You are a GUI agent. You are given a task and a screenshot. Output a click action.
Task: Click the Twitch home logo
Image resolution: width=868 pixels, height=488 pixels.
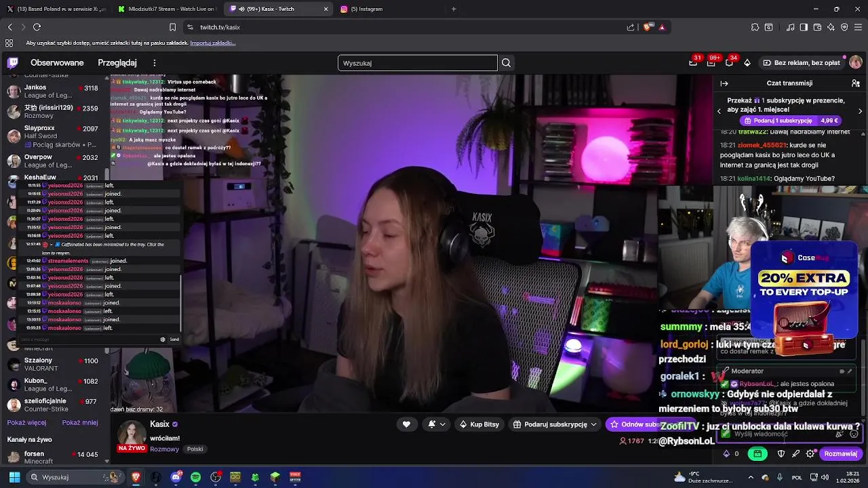pyautogui.click(x=13, y=63)
